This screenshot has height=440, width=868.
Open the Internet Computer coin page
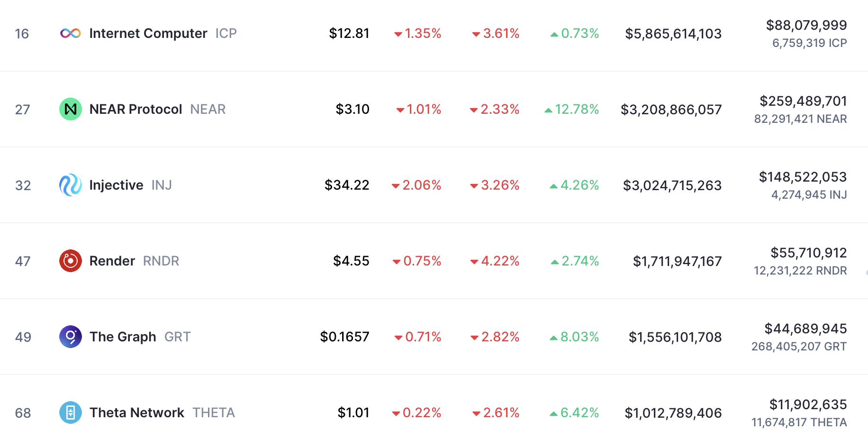148,33
